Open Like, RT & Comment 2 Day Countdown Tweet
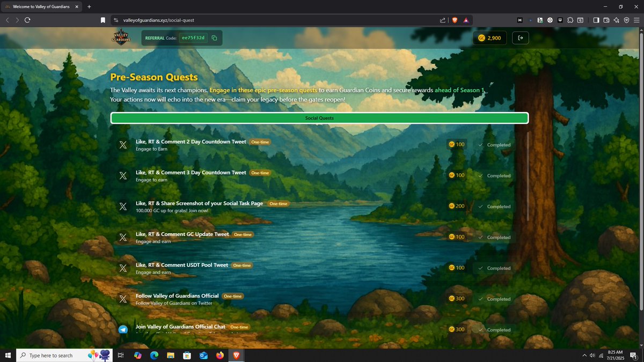The height and width of the screenshot is (362, 644). pos(191,142)
